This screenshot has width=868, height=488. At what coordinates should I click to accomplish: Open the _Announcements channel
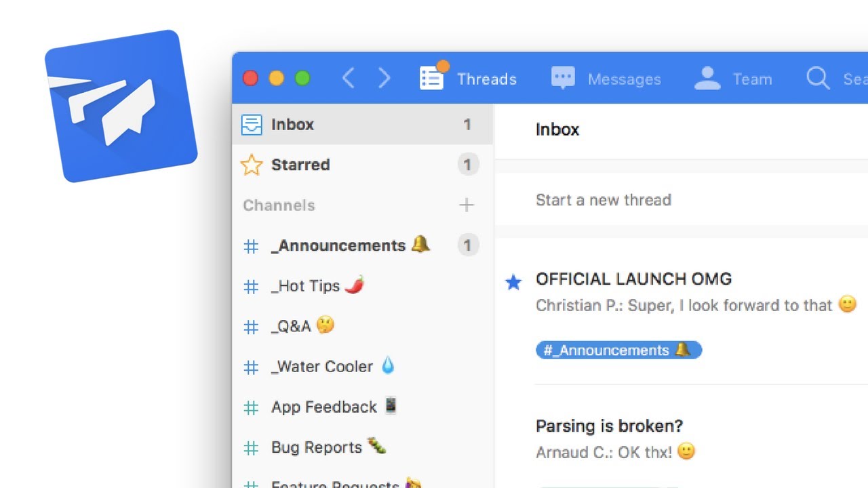(362, 245)
